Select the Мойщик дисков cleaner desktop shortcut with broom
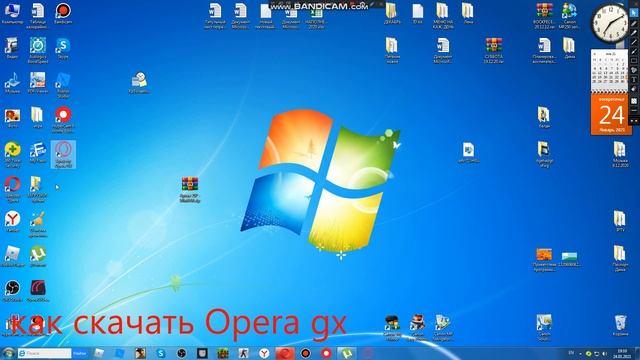 tap(38, 224)
